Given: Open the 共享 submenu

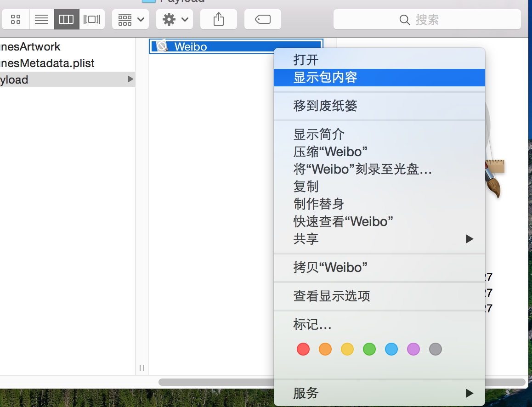Looking at the screenshot, I should [379, 239].
